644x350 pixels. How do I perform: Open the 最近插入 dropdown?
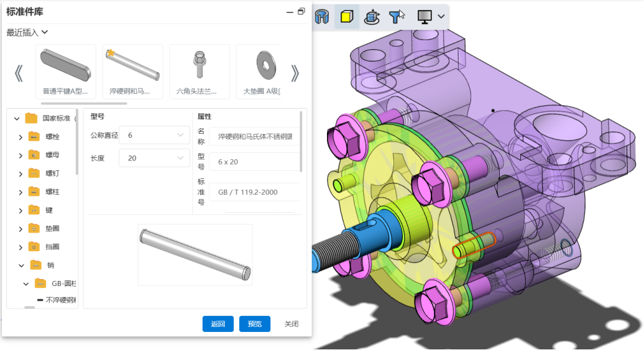[x=27, y=32]
